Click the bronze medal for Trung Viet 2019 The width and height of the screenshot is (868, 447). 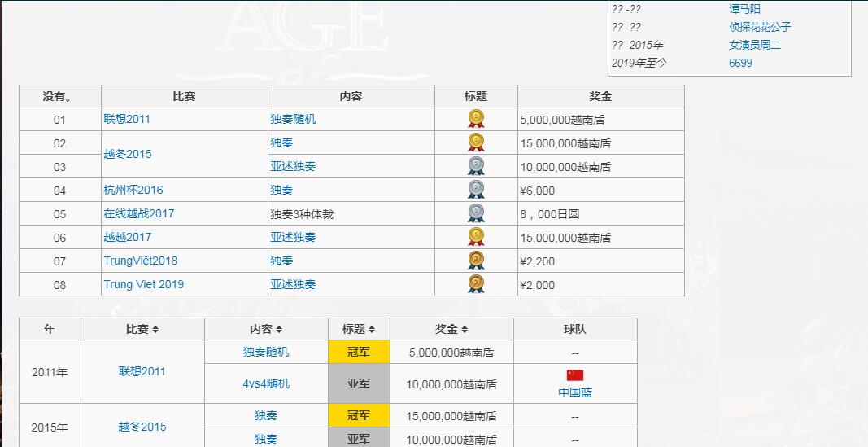click(x=476, y=284)
